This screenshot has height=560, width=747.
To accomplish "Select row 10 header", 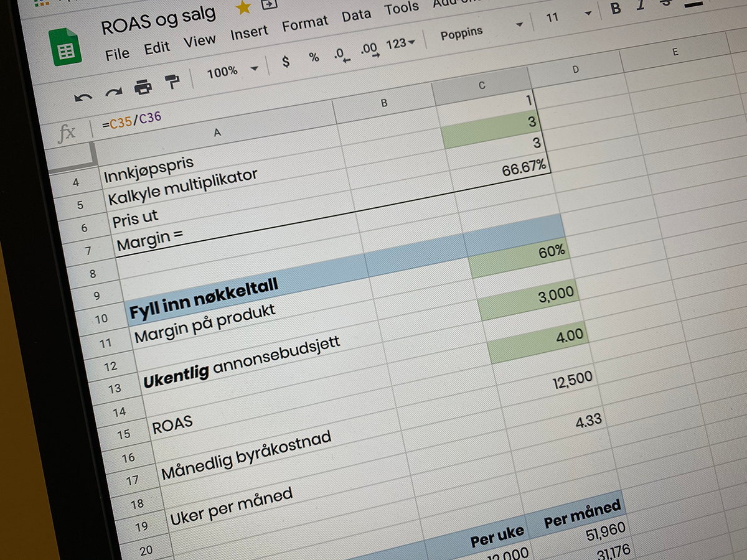I will coord(100,319).
